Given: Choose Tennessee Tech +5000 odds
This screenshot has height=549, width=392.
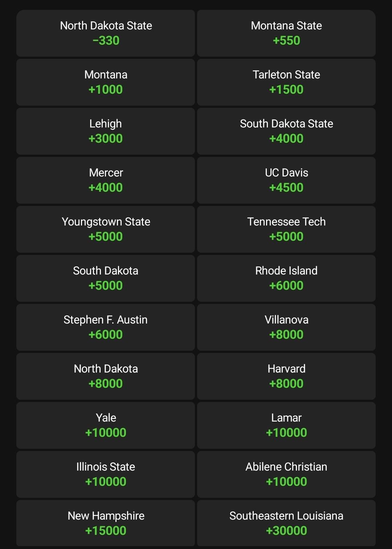Looking at the screenshot, I should [286, 229].
